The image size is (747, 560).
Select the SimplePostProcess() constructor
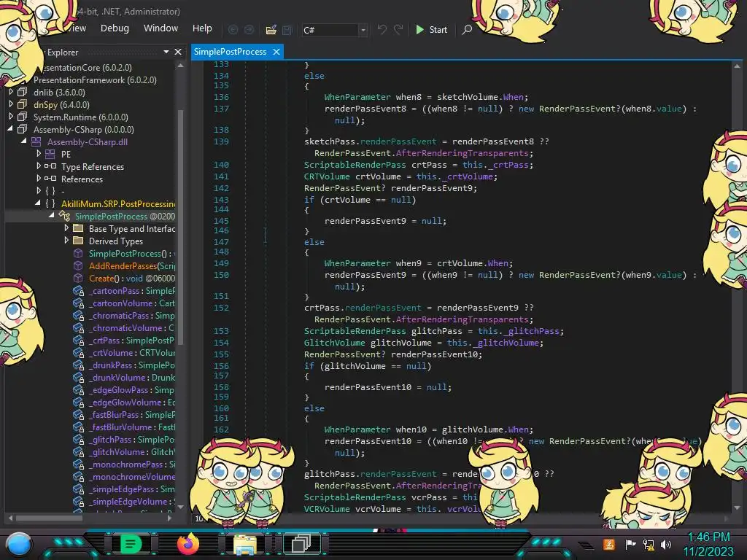[131, 253]
